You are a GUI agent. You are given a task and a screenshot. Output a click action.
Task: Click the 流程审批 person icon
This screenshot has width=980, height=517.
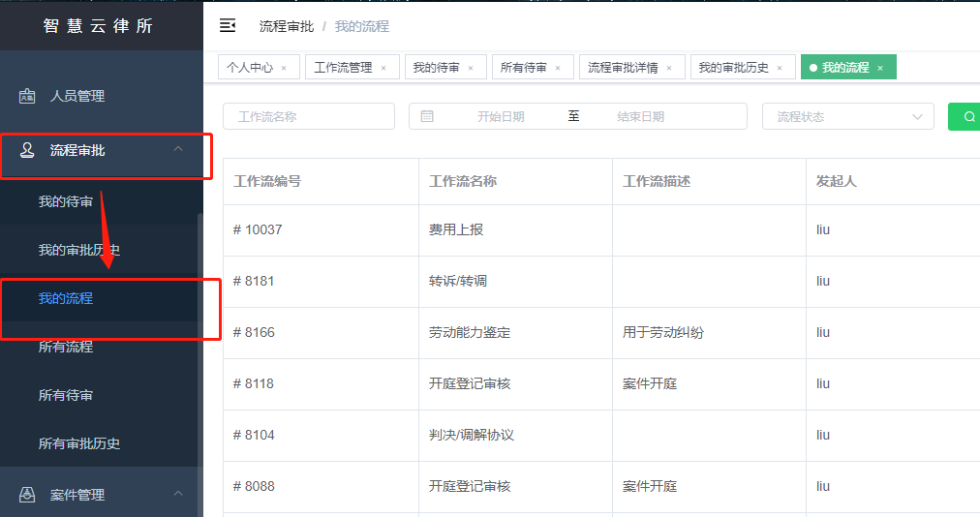(x=27, y=150)
